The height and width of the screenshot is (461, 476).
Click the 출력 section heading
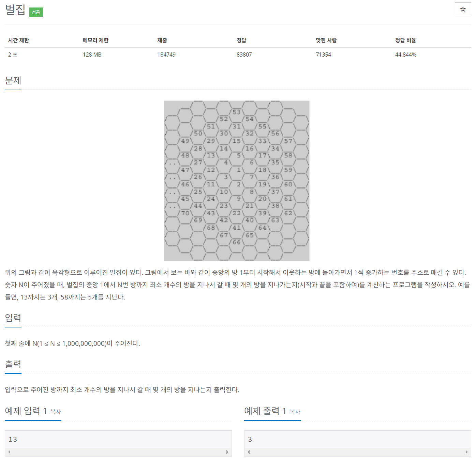[13, 364]
